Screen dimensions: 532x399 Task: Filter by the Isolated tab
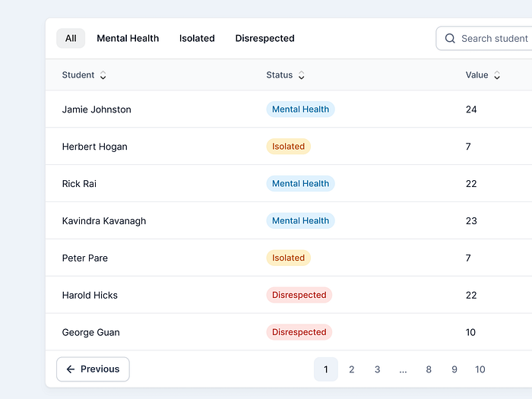[x=197, y=39]
